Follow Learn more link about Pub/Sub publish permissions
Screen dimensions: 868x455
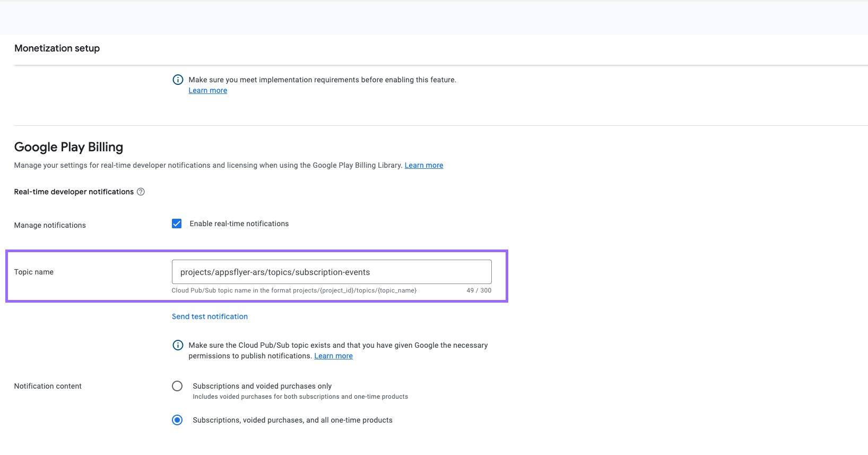333,356
